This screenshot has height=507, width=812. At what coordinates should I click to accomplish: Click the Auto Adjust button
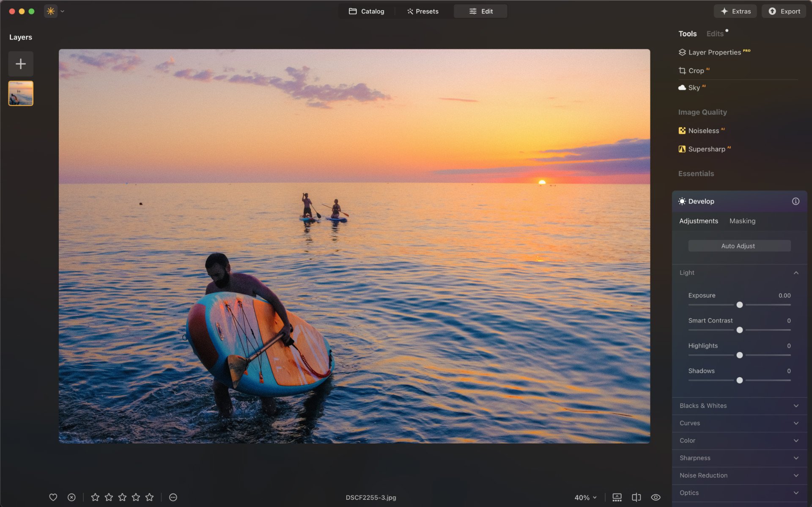coord(739,245)
